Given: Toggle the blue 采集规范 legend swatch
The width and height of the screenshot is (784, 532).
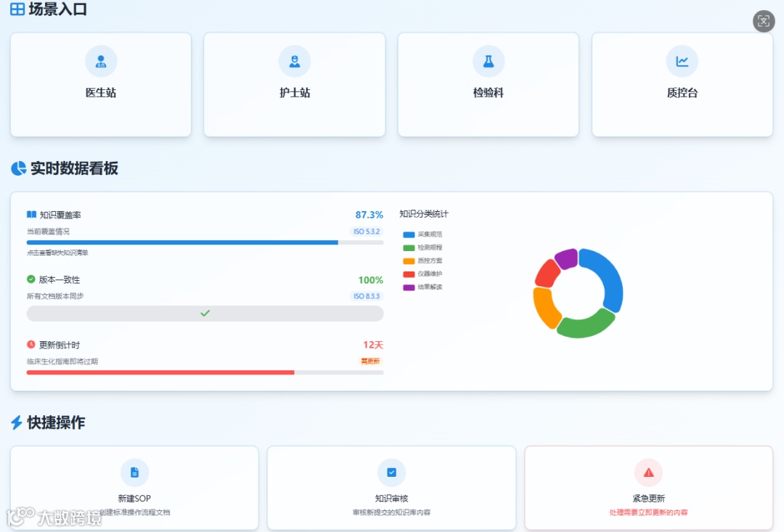Looking at the screenshot, I should (x=409, y=234).
